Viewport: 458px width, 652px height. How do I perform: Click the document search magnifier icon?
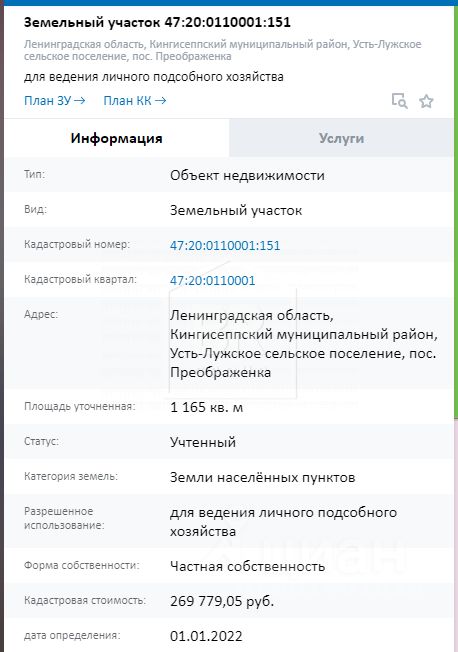400,101
